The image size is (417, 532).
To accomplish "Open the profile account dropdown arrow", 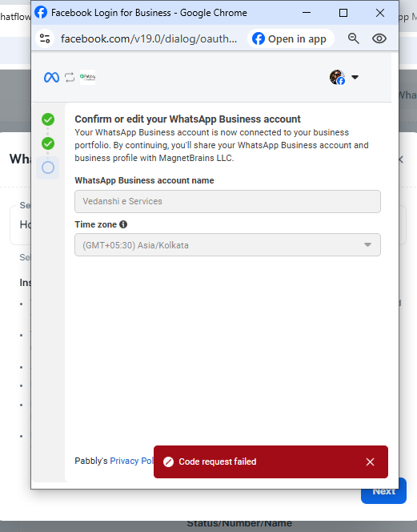I will click(355, 78).
